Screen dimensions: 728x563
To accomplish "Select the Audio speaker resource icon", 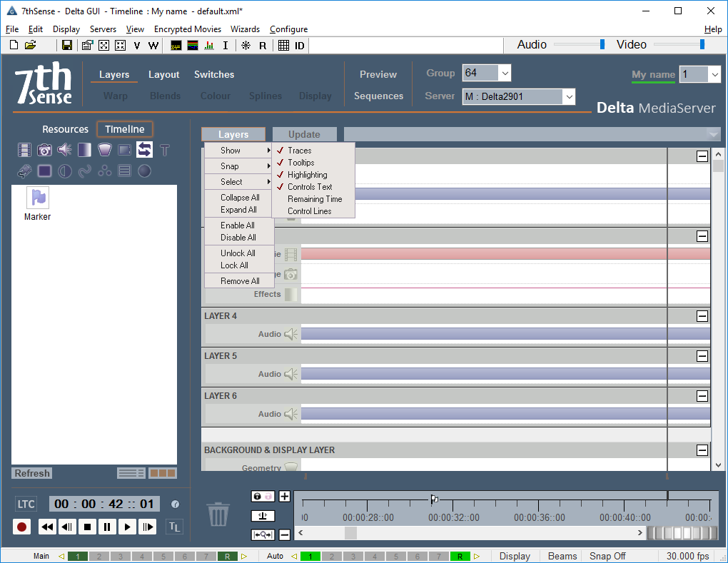I will click(x=64, y=149).
